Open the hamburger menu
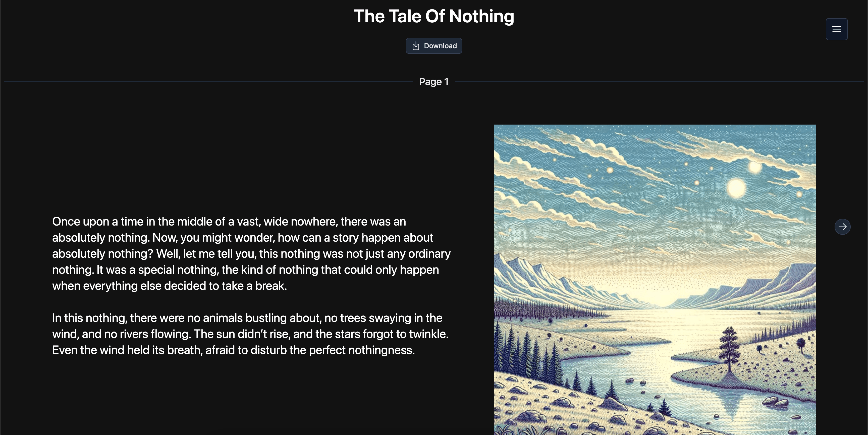 click(836, 29)
